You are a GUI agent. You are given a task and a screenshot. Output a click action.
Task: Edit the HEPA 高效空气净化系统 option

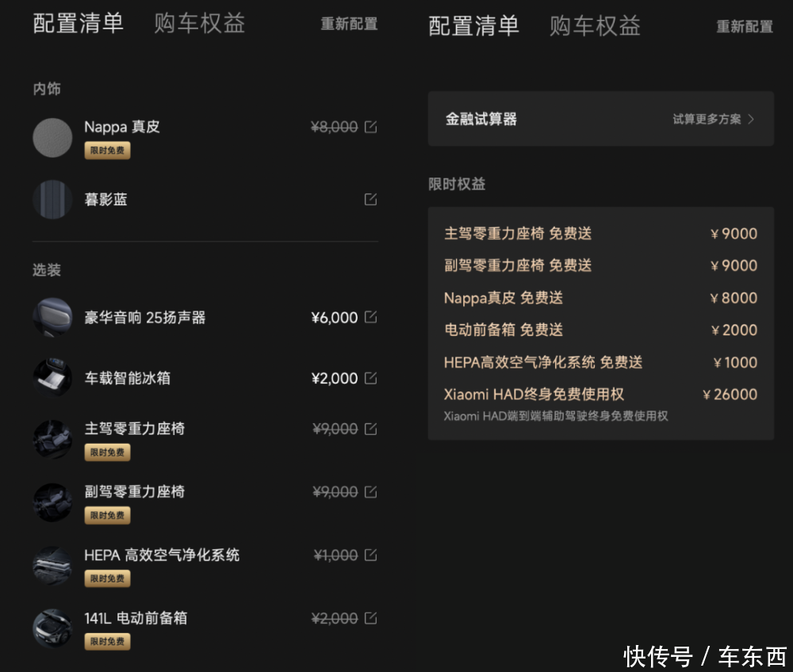[370, 555]
